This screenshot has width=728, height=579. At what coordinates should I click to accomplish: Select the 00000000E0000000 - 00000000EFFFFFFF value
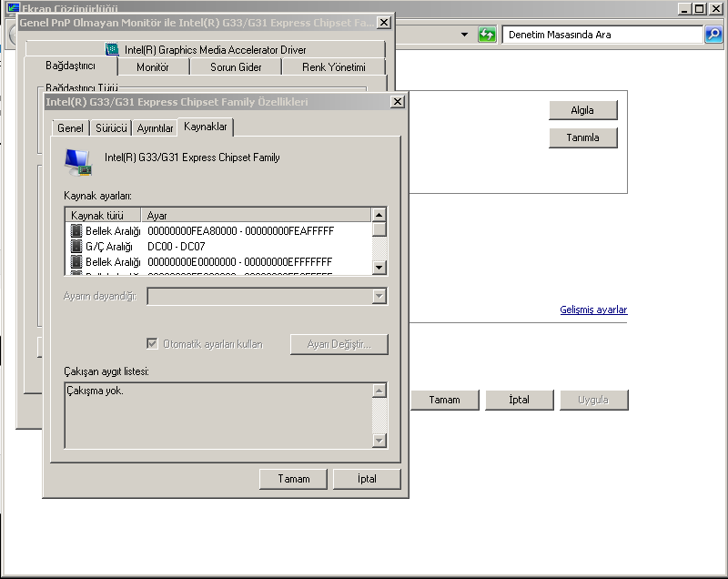239,262
